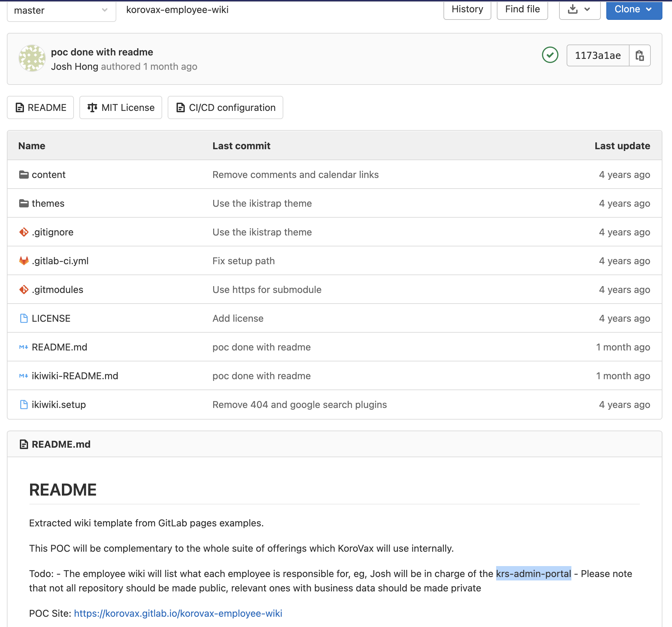
Task: Open README.md row's poc done with readme commit
Action: click(261, 347)
